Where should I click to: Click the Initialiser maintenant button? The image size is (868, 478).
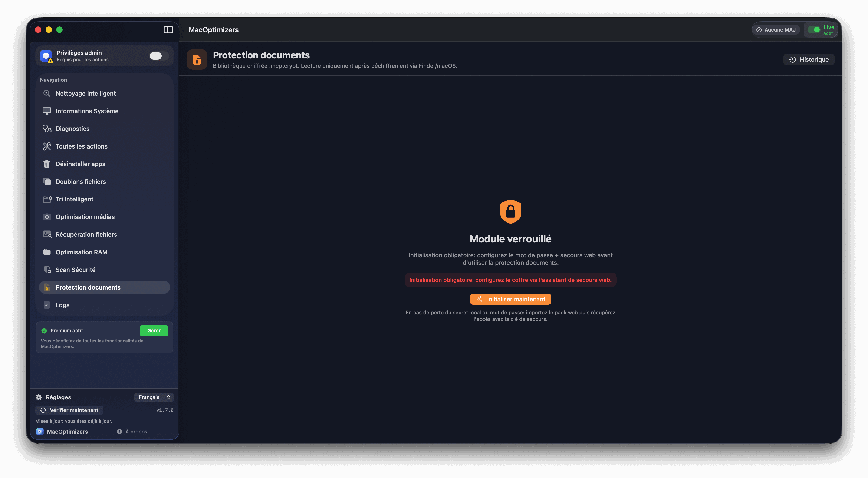coord(510,299)
